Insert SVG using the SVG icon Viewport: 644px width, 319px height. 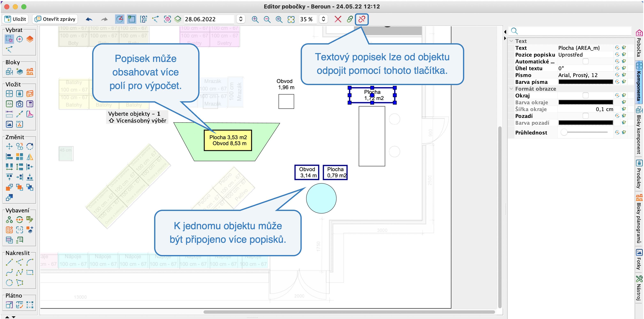[19, 124]
